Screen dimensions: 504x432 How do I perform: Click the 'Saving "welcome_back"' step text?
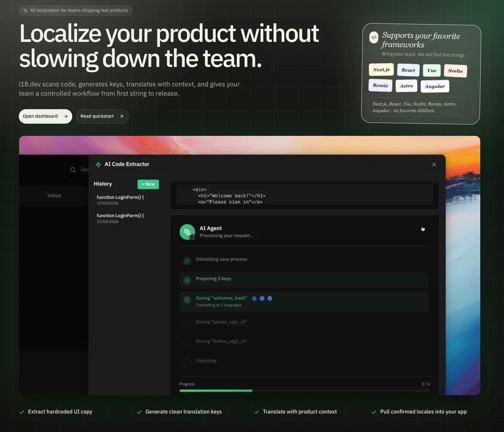pyautogui.click(x=221, y=298)
